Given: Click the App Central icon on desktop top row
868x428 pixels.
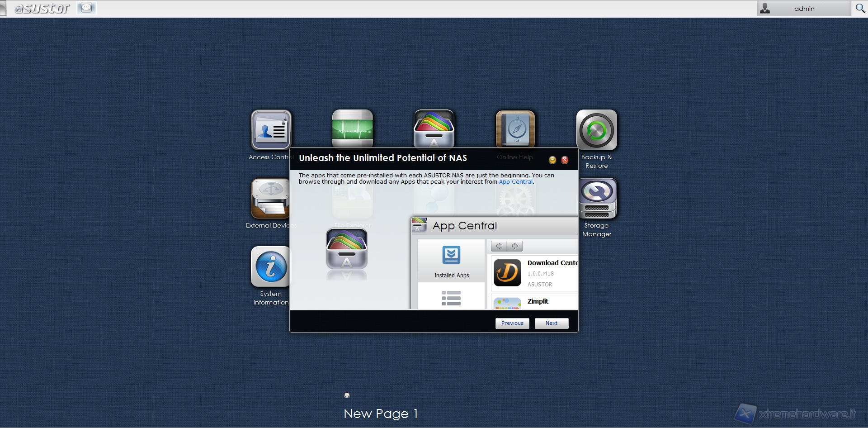Looking at the screenshot, I should tap(434, 128).
